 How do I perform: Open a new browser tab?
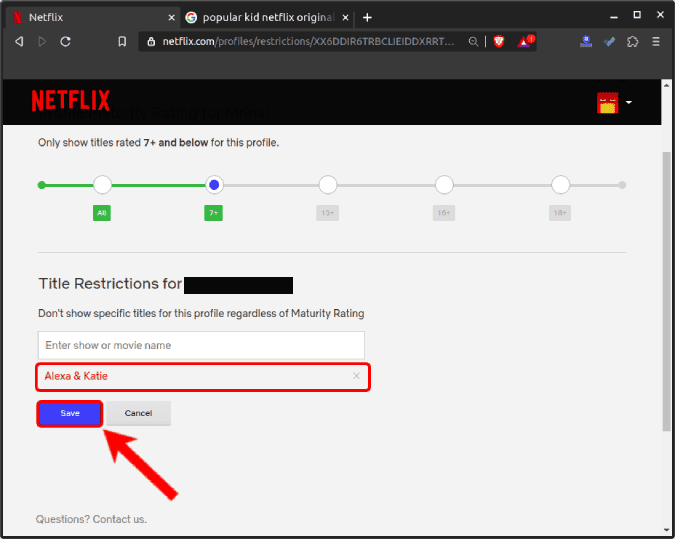[x=367, y=18]
